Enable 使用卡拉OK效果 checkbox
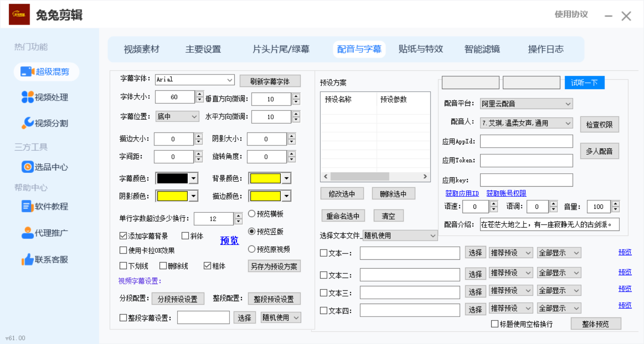This screenshot has height=344, width=644. (x=123, y=250)
